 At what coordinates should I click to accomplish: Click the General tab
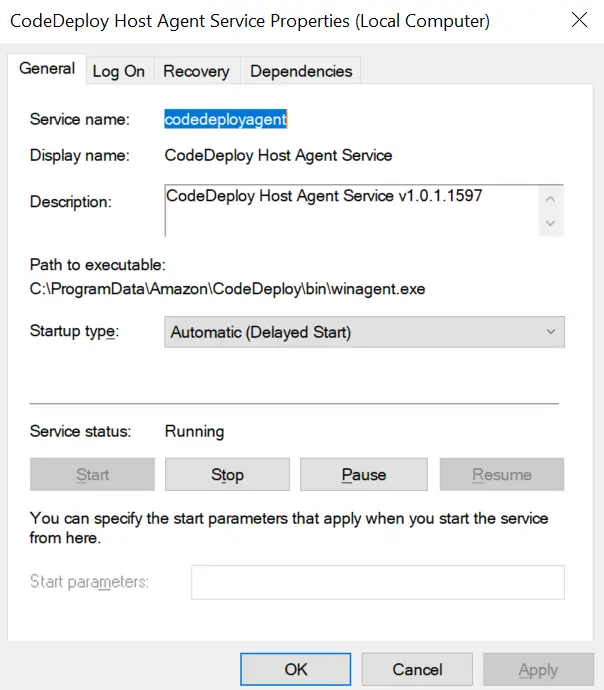point(47,69)
